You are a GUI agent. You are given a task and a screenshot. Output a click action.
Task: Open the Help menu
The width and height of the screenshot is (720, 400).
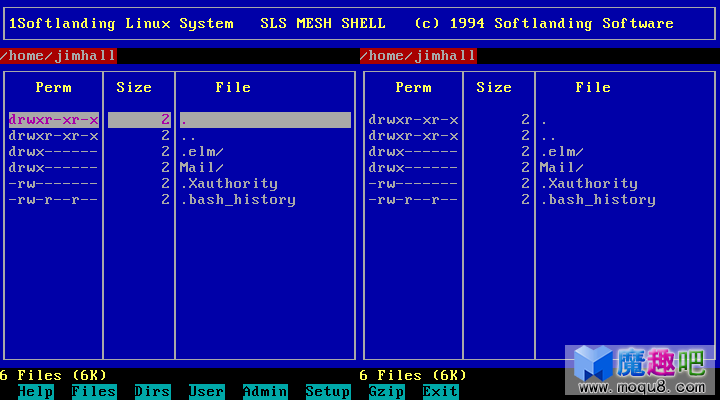[36, 391]
